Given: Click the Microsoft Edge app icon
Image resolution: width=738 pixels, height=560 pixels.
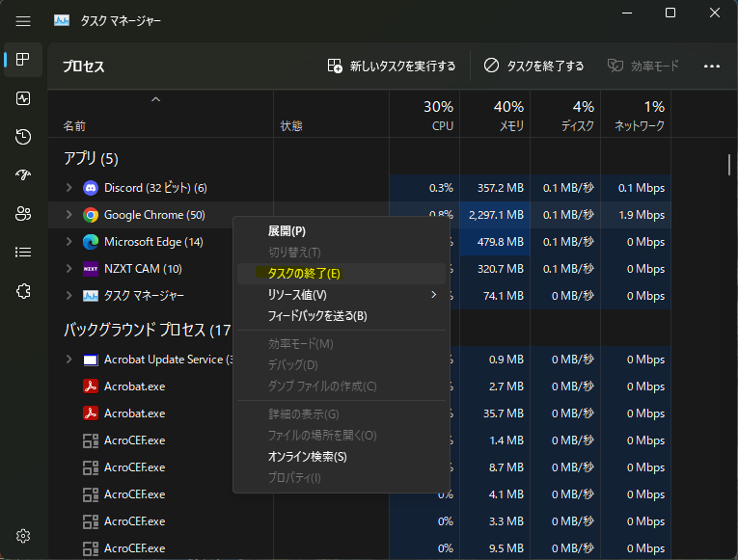Looking at the screenshot, I should (91, 242).
